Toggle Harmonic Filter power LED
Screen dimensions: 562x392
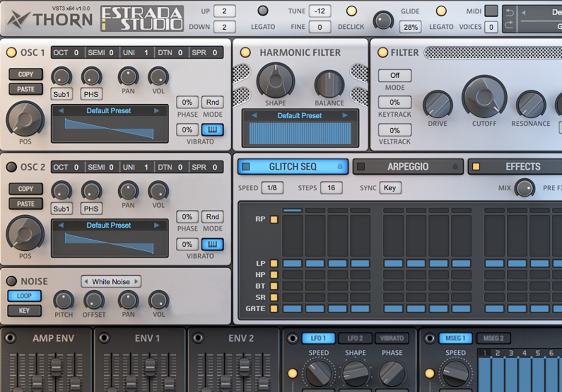[x=245, y=52]
